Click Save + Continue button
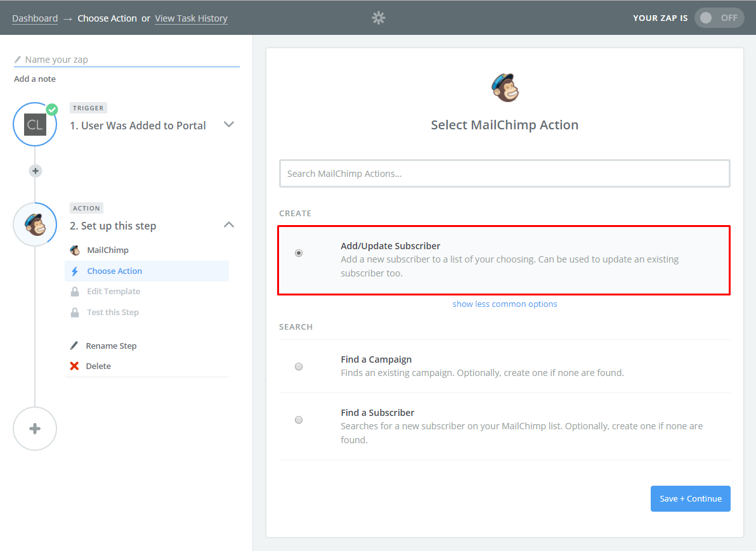The image size is (756, 551). [691, 498]
